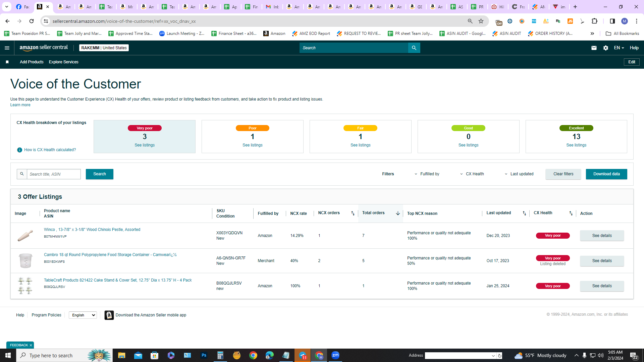Open Zoom from the Windows taskbar
Viewport: 644px width, 362px height.
coord(335,355)
